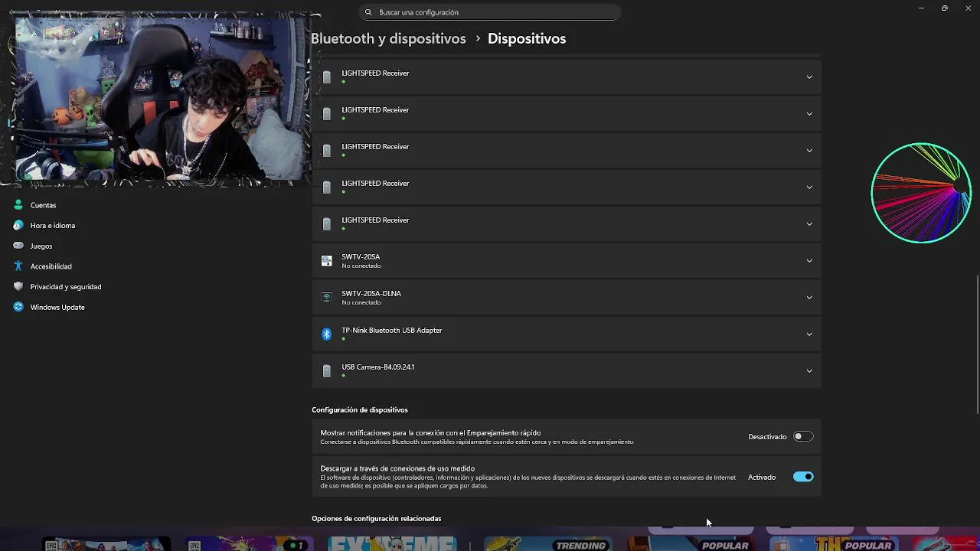
Task: Click the USB Camera-B4.09.24.1 device icon
Action: tap(327, 371)
